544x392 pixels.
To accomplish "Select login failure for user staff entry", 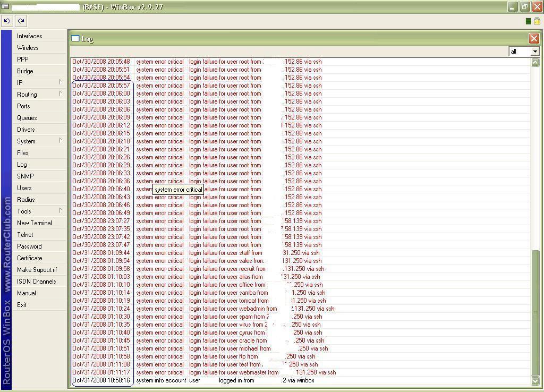I will [301, 253].
